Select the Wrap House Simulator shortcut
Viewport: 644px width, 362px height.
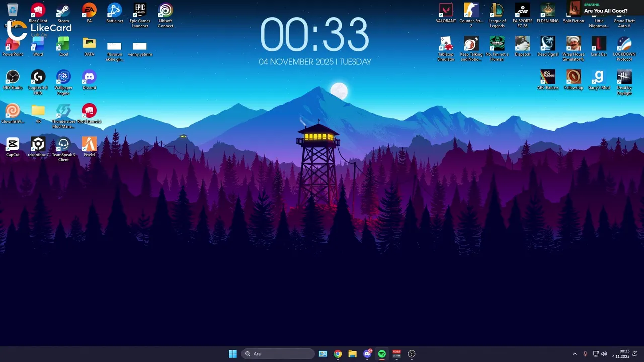coord(573,49)
